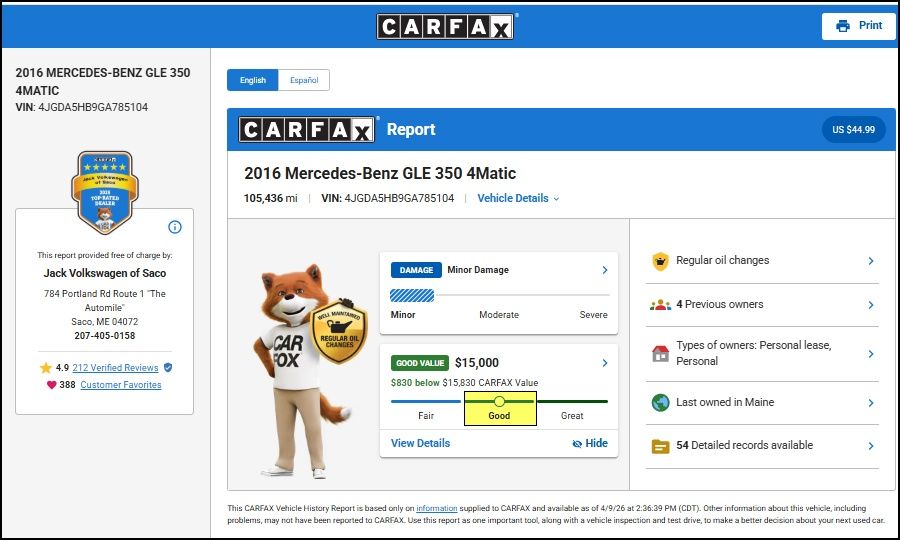Click the house icon for owner types
The width and height of the screenshot is (900, 540).
660,354
